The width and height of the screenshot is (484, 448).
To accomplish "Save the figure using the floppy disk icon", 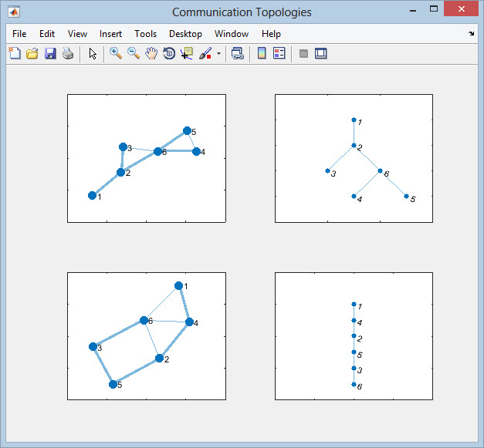I will coord(50,53).
